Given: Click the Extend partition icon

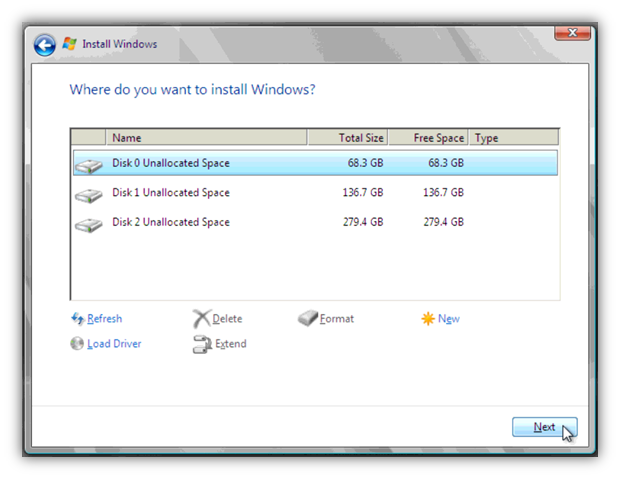Looking at the screenshot, I should coord(202,344).
